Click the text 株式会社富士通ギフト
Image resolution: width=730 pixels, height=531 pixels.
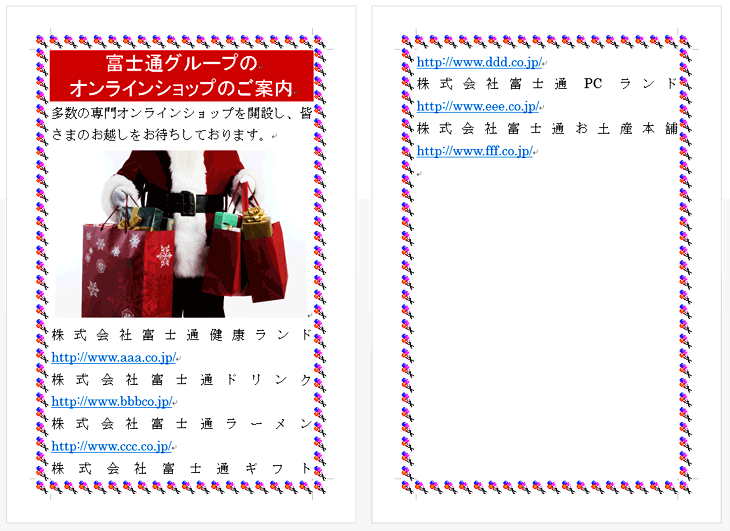181,468
